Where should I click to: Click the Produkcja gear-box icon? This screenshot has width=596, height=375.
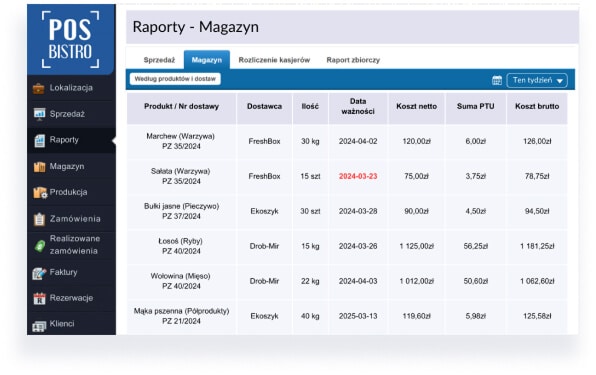[40, 193]
